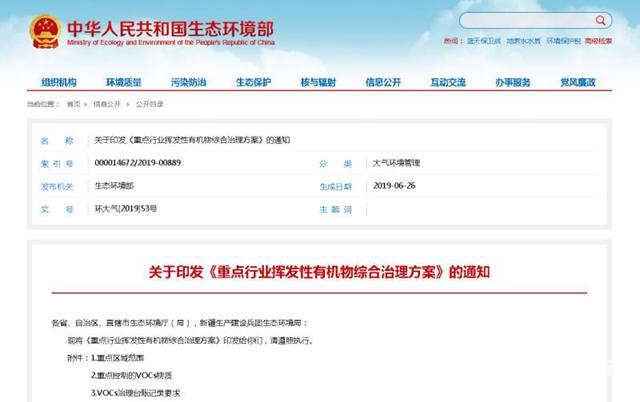Select index number 000014672/2019-00889

point(138,162)
